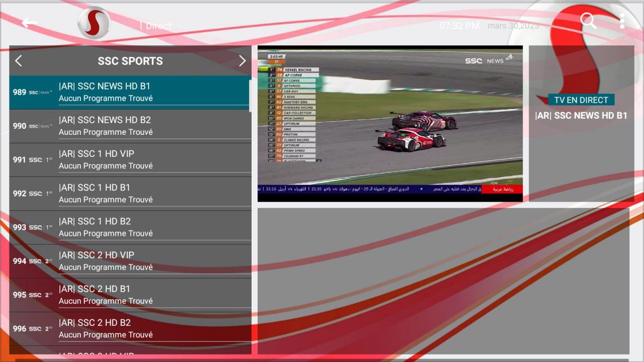Viewport: 644px width, 362px height.
Task: Select channel 995 SSC 2 HD B1
Action: tap(130, 295)
